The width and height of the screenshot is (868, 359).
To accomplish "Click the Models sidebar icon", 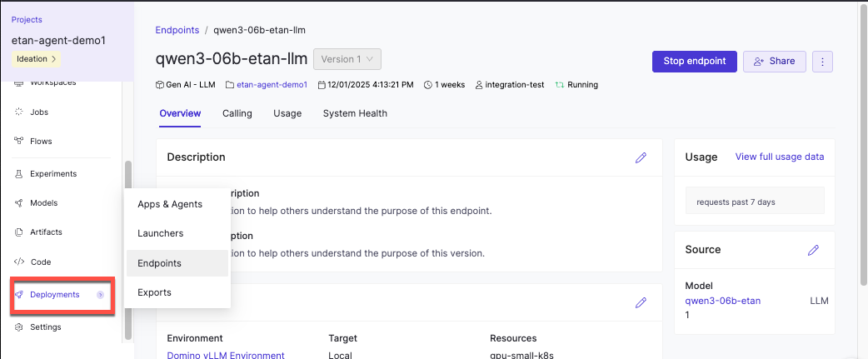I will (18, 203).
